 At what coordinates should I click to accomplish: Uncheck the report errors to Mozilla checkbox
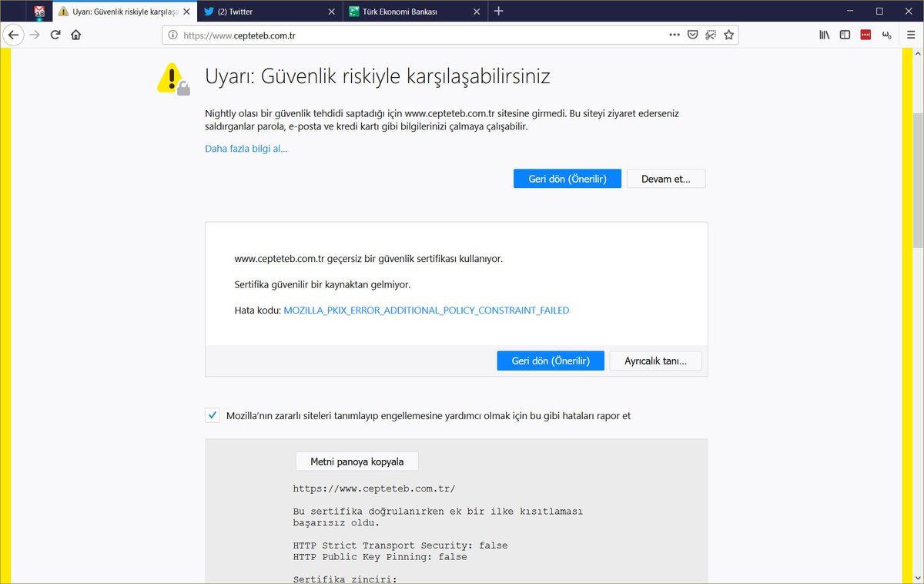click(213, 415)
